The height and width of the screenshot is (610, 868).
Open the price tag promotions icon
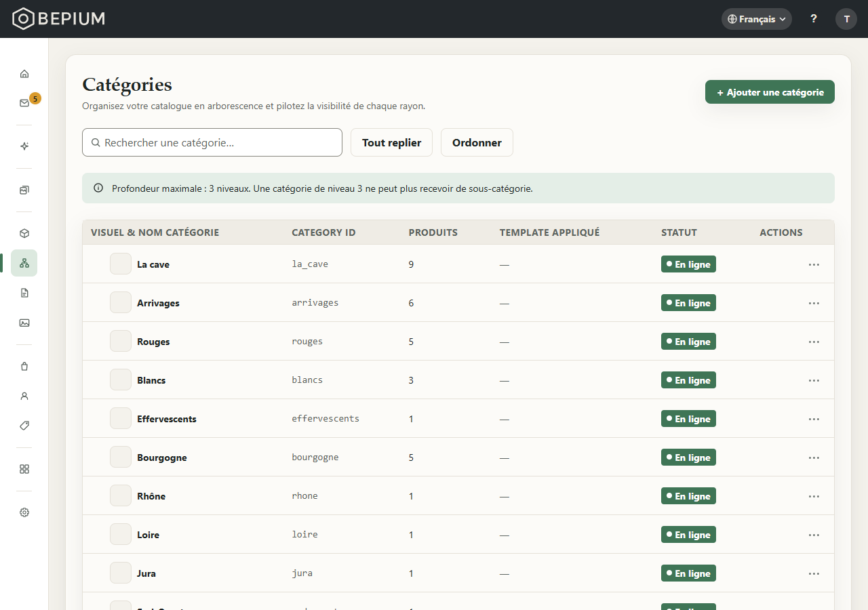pos(24,426)
